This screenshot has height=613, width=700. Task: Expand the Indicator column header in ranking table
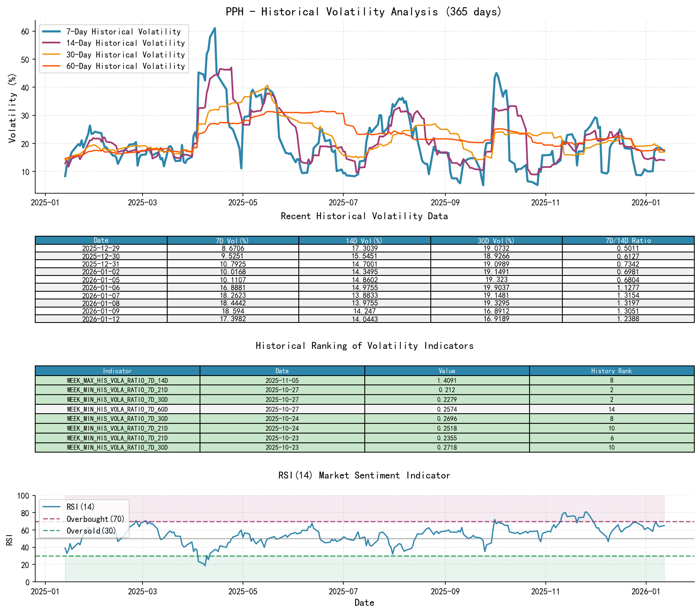click(117, 371)
